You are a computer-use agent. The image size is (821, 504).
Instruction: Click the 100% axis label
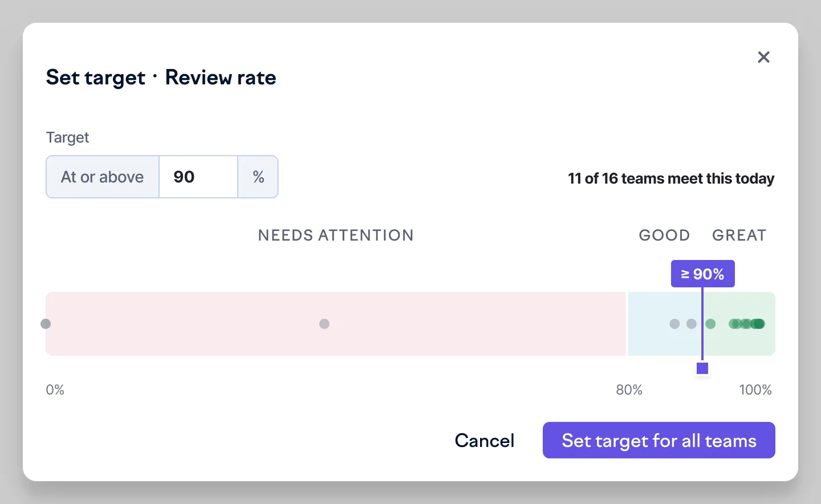pos(755,390)
